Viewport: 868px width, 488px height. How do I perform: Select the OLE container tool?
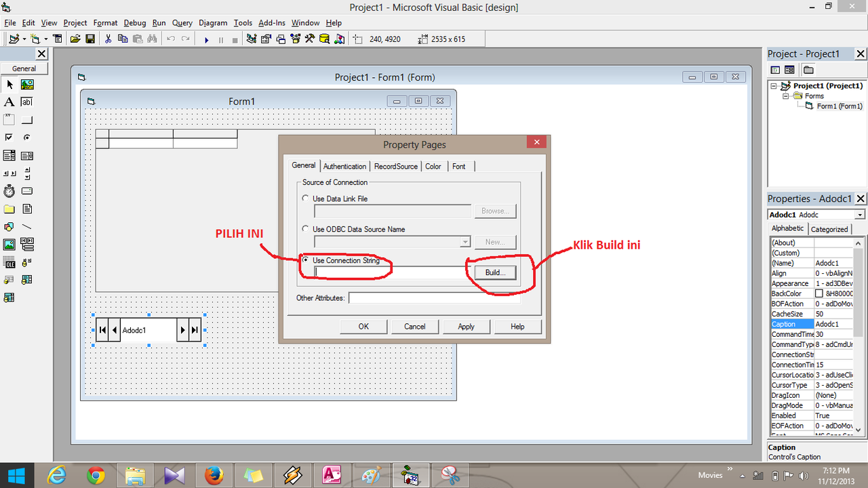point(9,262)
